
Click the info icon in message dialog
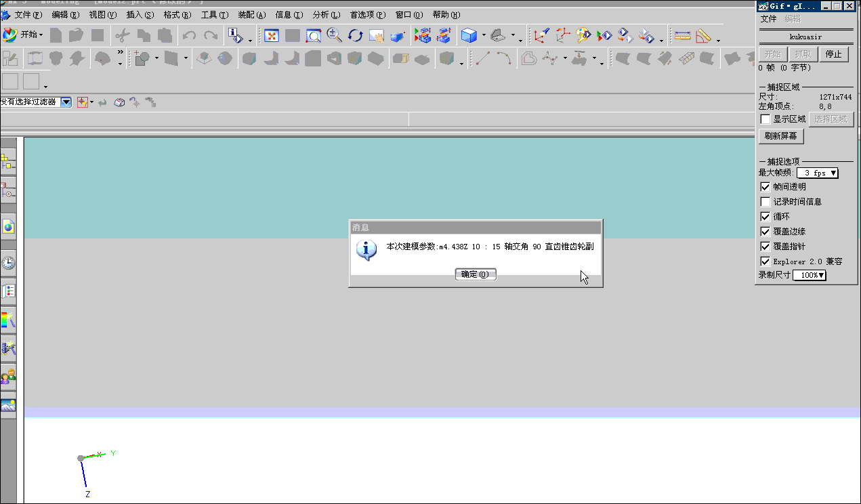coord(366,250)
